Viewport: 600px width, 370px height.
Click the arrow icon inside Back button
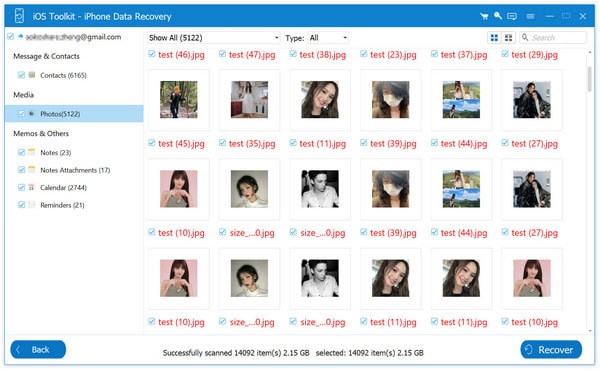[18, 349]
